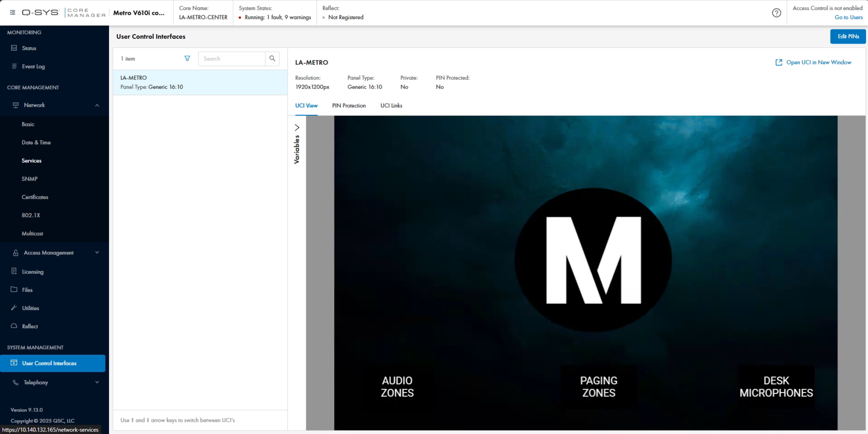868x434 pixels.
Task: Select the LA-METRO UCI list item
Action: (200, 82)
